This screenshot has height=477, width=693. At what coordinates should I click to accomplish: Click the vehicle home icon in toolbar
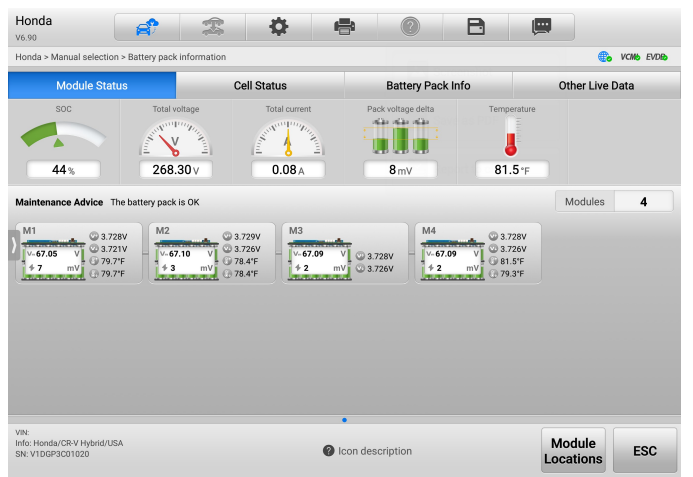(147, 27)
